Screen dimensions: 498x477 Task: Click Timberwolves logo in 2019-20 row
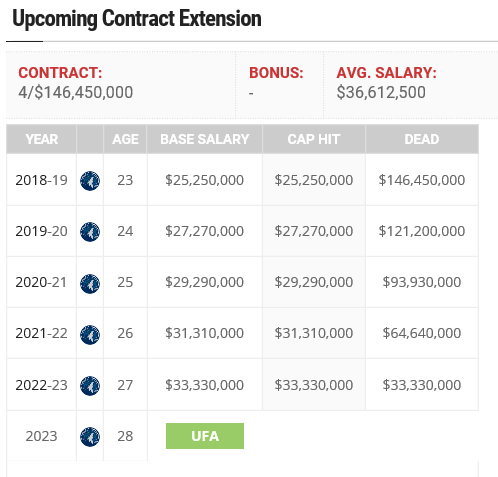point(90,232)
